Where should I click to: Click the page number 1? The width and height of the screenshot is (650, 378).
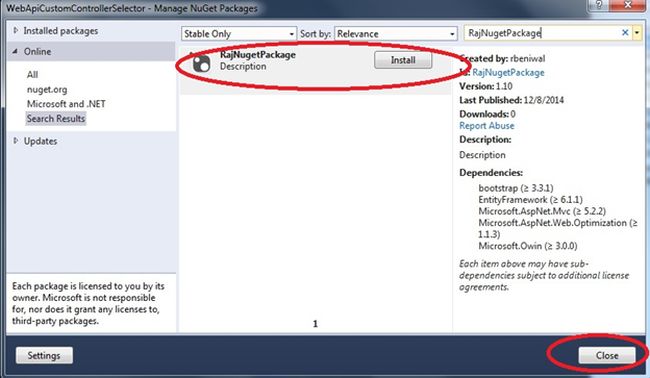click(315, 324)
